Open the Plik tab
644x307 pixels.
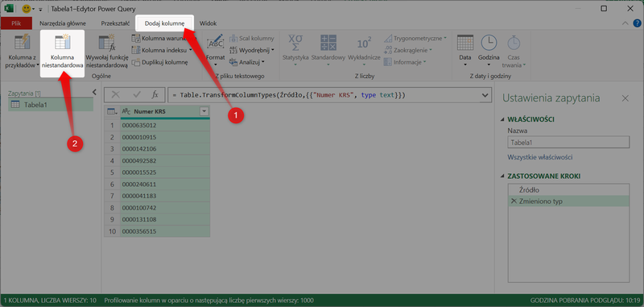16,23
